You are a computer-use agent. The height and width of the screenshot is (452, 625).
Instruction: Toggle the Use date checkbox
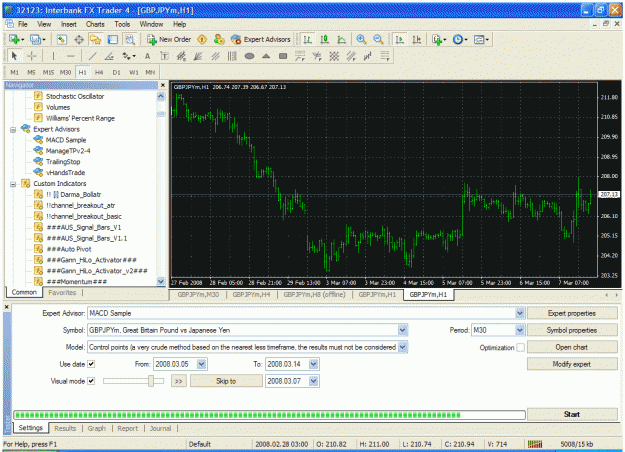[91, 364]
